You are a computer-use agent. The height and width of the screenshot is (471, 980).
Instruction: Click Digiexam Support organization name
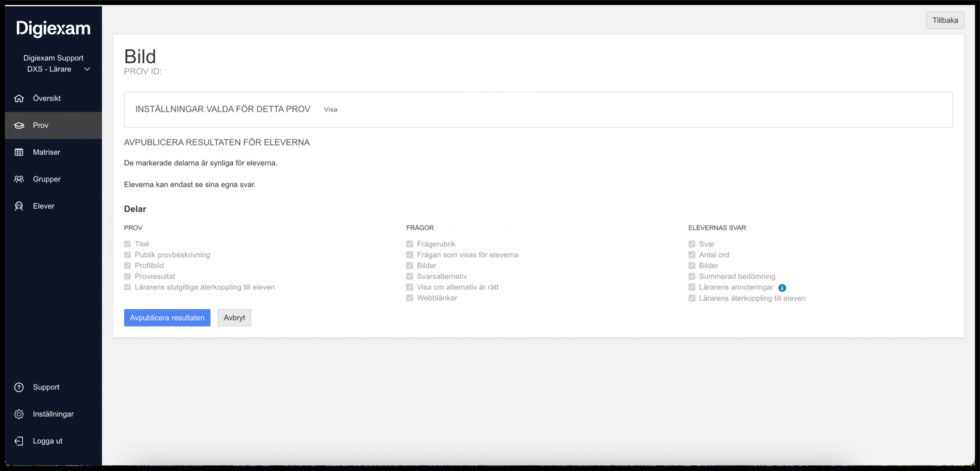(x=53, y=58)
